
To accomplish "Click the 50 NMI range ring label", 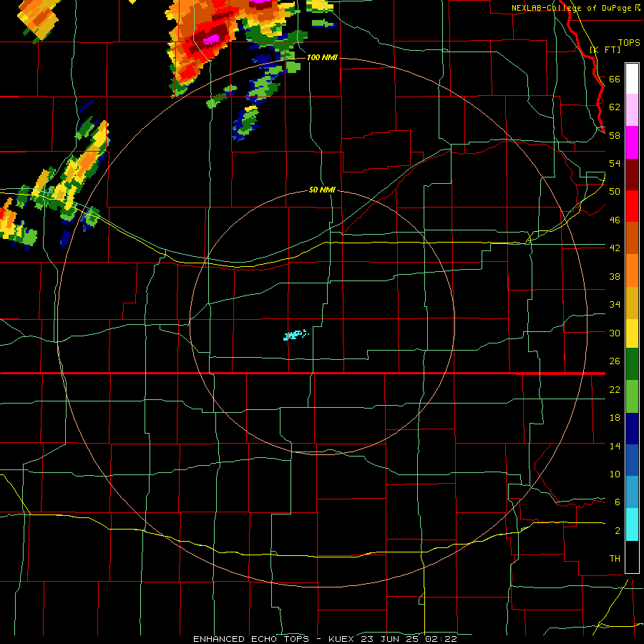I will point(322,190).
